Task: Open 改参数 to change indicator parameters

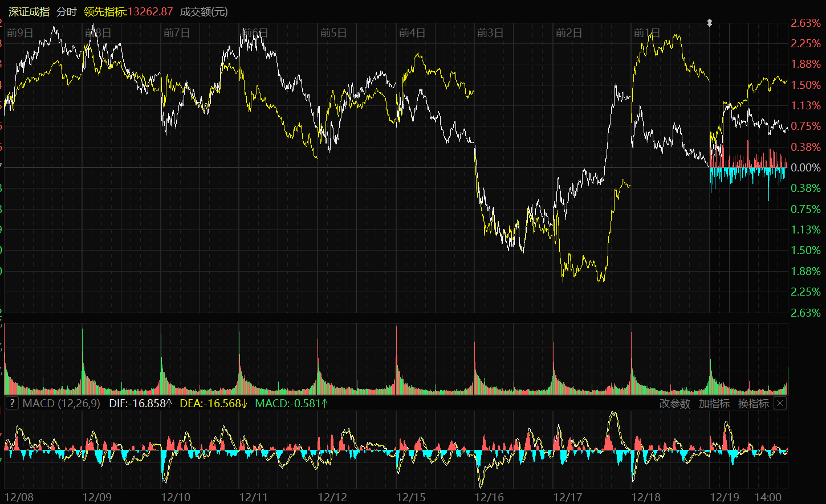Action: pos(674,404)
